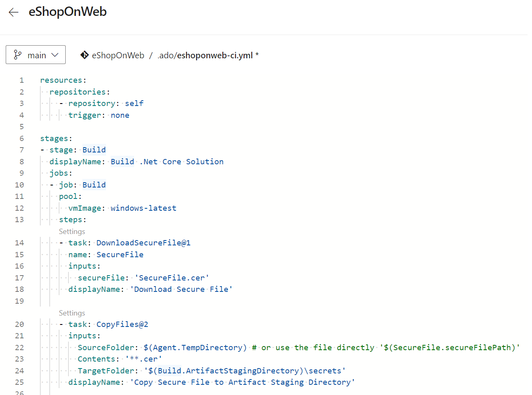Click the repository icon before eShopOnWeb

coord(84,55)
